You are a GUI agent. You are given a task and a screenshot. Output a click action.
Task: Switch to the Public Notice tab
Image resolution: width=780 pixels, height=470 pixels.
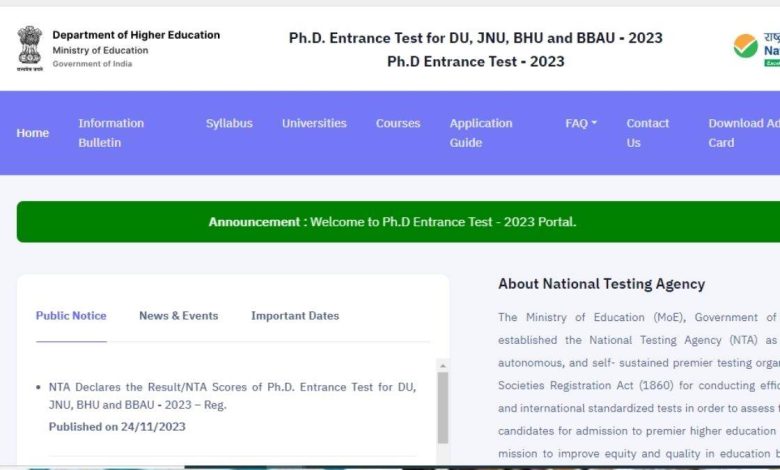tap(71, 316)
